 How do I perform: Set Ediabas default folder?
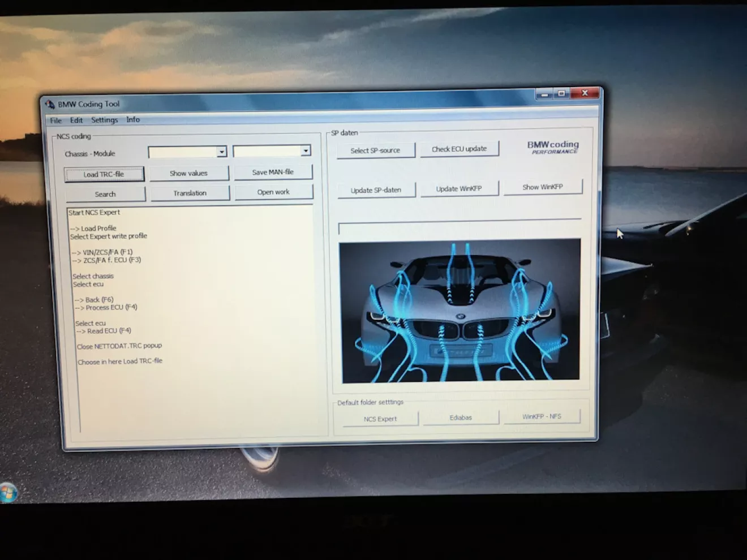point(461,417)
